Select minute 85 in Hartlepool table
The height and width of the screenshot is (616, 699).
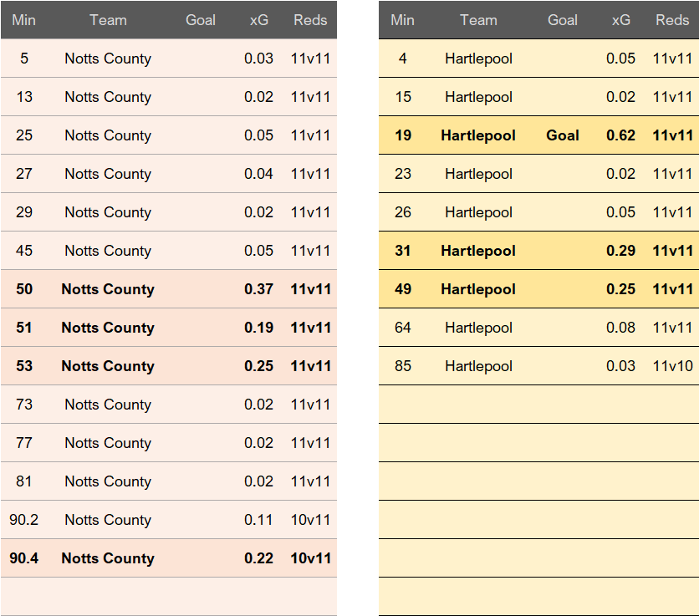click(x=403, y=366)
